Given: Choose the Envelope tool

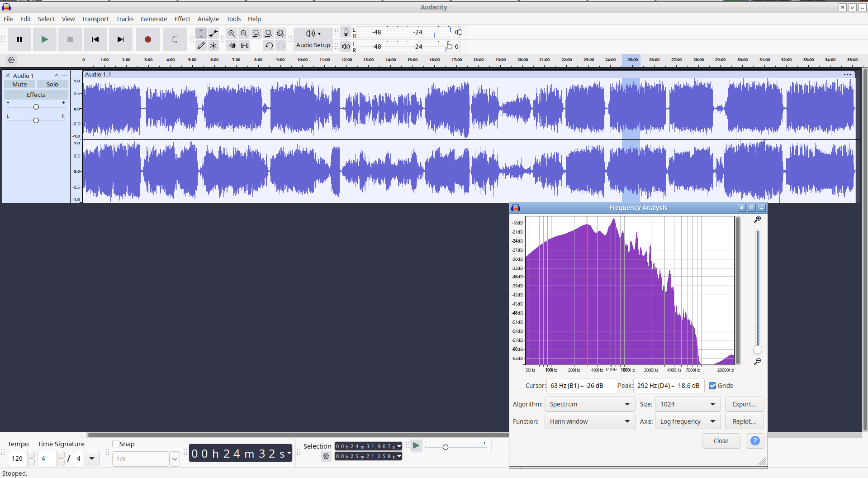Looking at the screenshot, I should coord(213,33).
